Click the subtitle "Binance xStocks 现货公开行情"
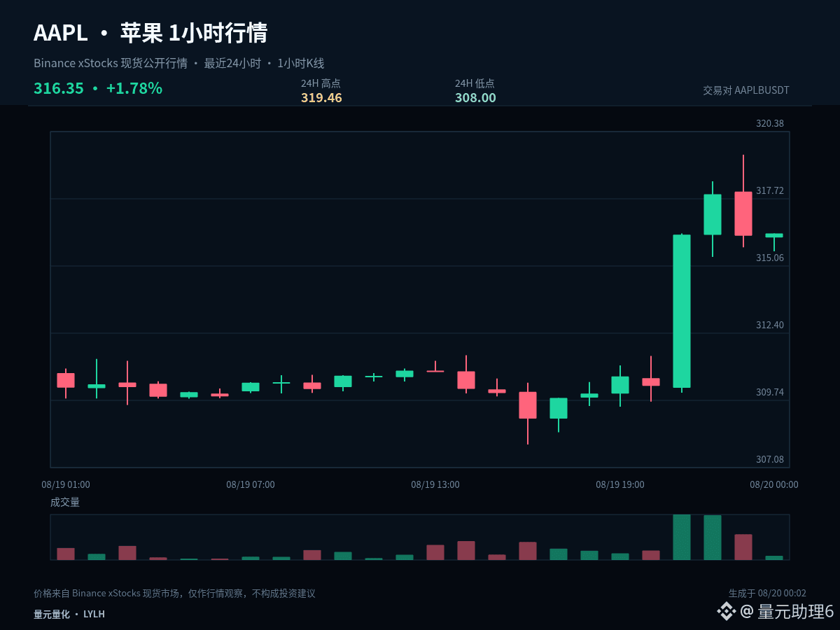840x630 pixels. point(111,63)
